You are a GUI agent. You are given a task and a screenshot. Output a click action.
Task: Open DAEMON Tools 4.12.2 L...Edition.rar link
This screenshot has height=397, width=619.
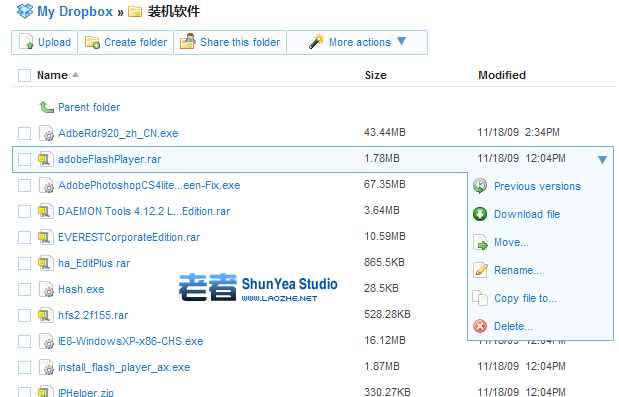[x=144, y=212]
